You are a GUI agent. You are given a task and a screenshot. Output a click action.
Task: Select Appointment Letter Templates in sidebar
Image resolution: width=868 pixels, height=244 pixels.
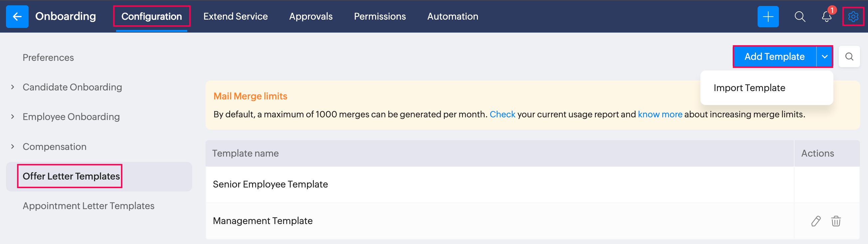click(88, 206)
